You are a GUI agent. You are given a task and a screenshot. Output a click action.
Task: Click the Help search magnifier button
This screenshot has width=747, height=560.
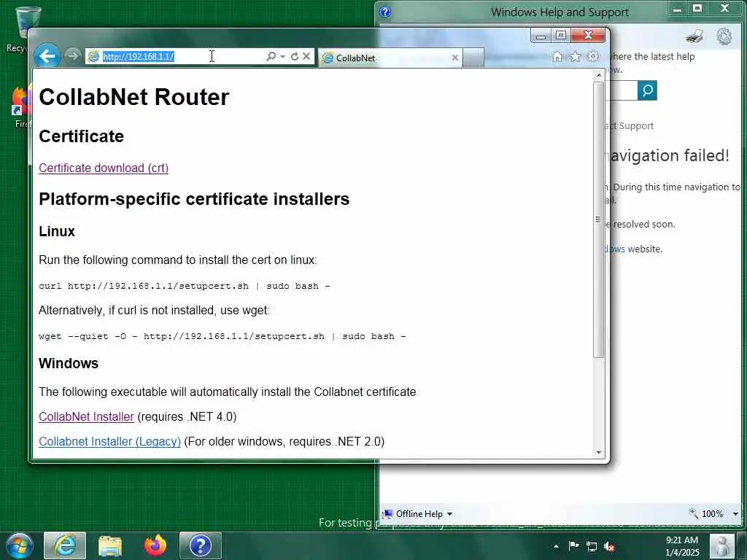point(648,90)
